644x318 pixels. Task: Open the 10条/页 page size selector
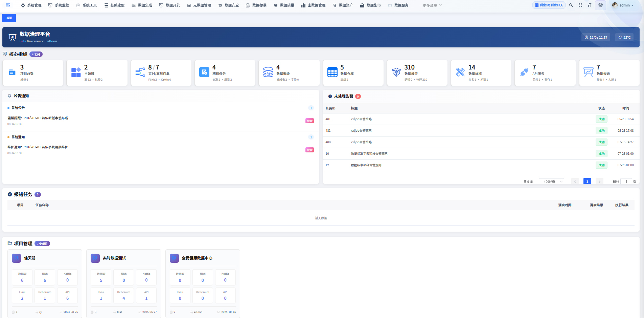point(551,182)
